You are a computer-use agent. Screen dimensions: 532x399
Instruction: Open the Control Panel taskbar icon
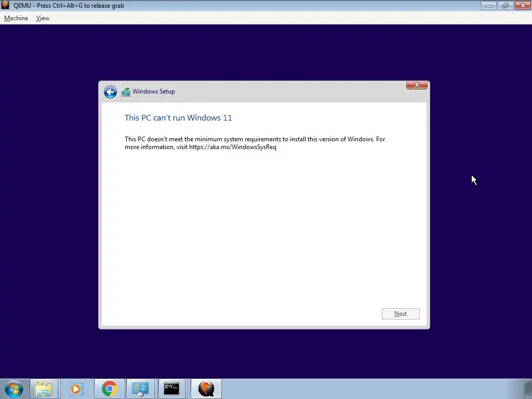tap(140, 389)
